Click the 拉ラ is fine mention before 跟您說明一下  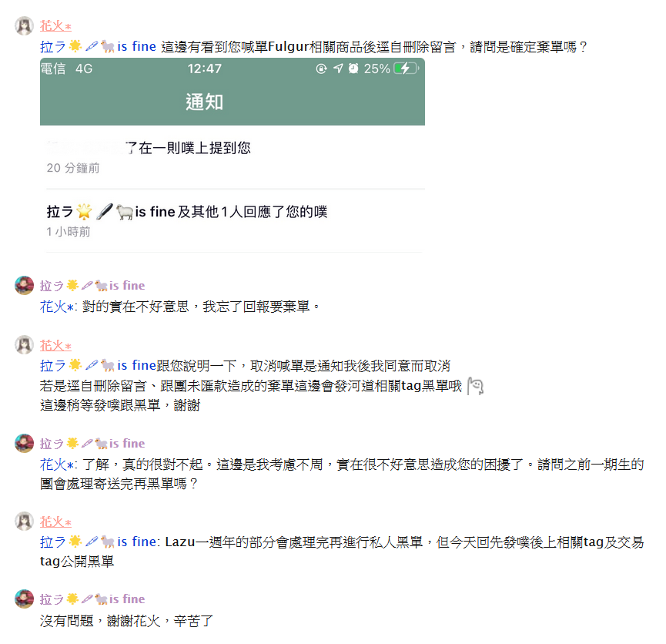(x=98, y=366)
